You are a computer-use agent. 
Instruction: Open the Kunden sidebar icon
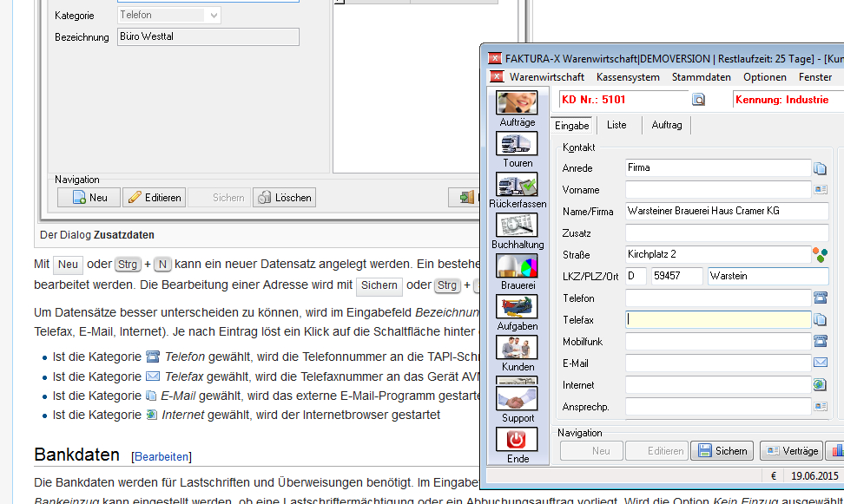click(x=517, y=348)
